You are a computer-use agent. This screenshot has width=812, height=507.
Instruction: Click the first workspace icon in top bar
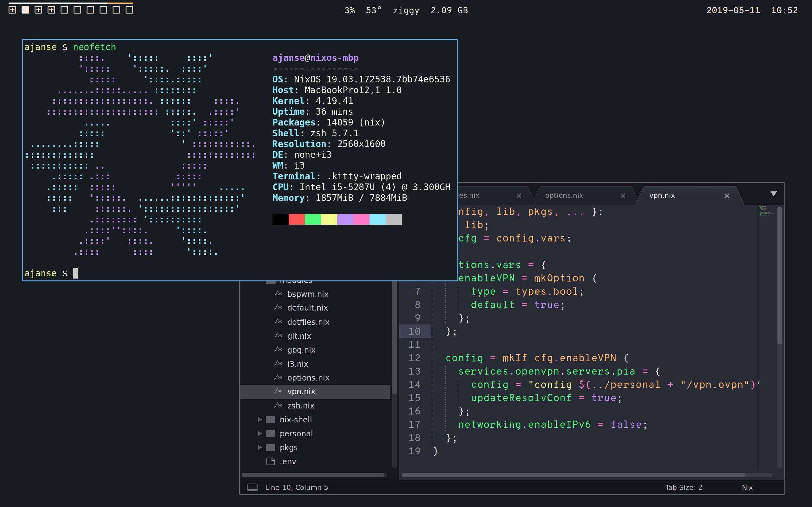(x=12, y=10)
